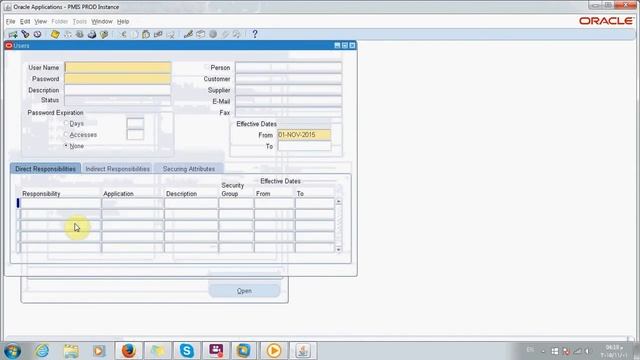Open the Windows Start menu
Screen dimensions: 640x360
point(12,351)
